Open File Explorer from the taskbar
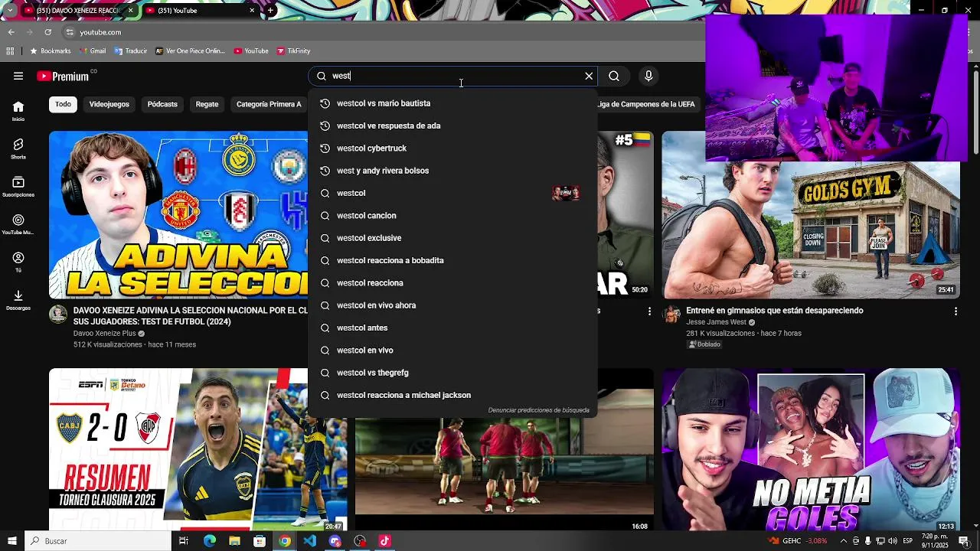Image resolution: width=980 pixels, height=551 pixels. [234, 541]
